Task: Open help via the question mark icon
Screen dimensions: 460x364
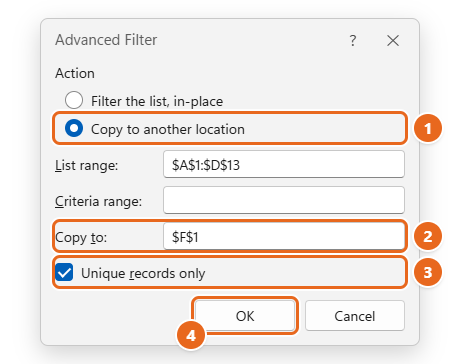Action: click(353, 41)
